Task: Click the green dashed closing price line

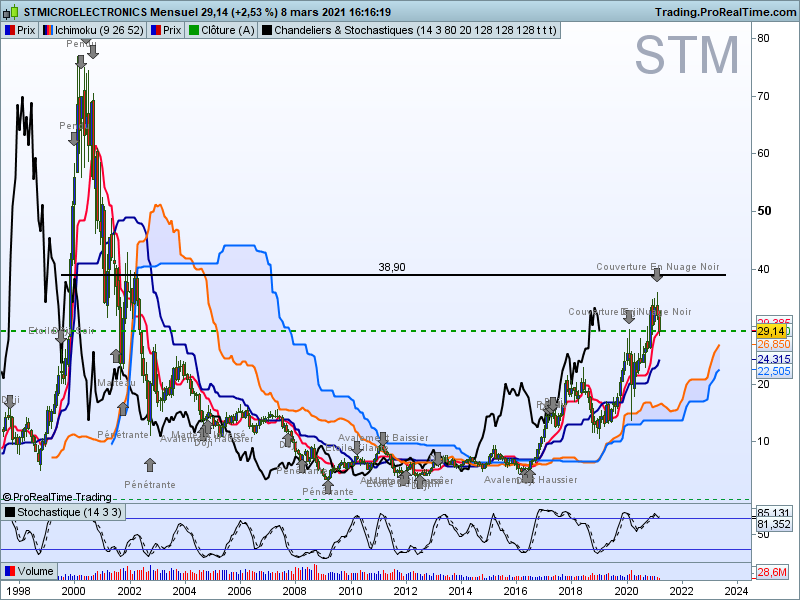Action: click(378, 331)
